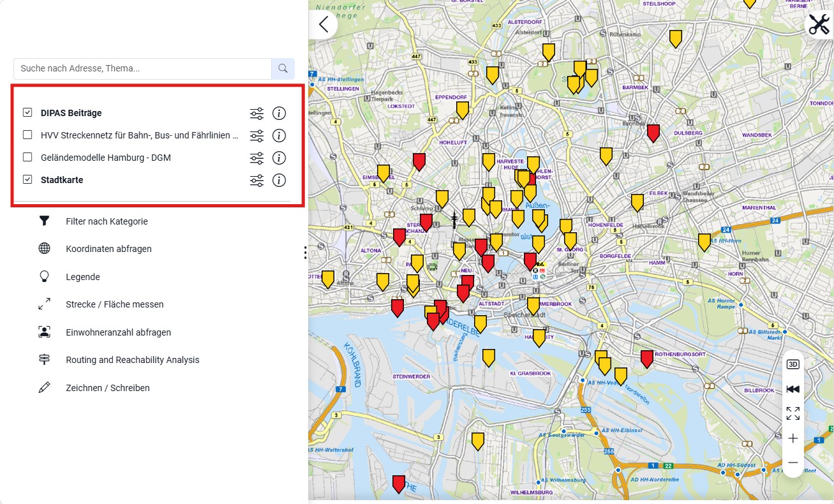Click the routing signpost icon
This screenshot has width=834, height=504.
click(x=44, y=360)
